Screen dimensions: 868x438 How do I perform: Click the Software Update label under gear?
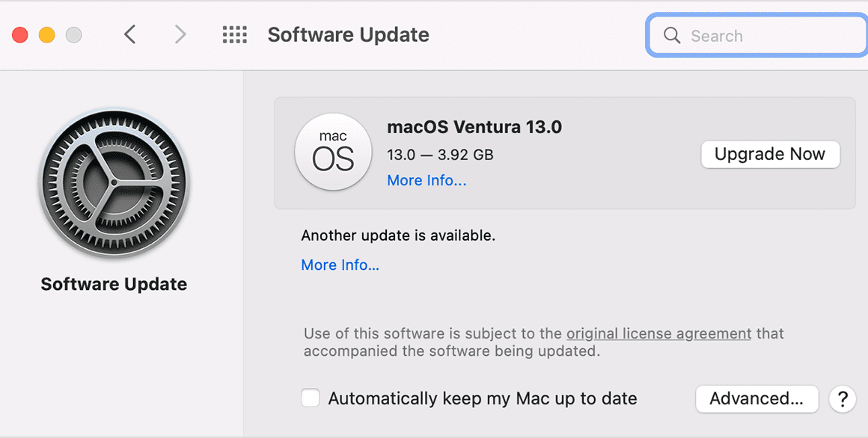(114, 284)
